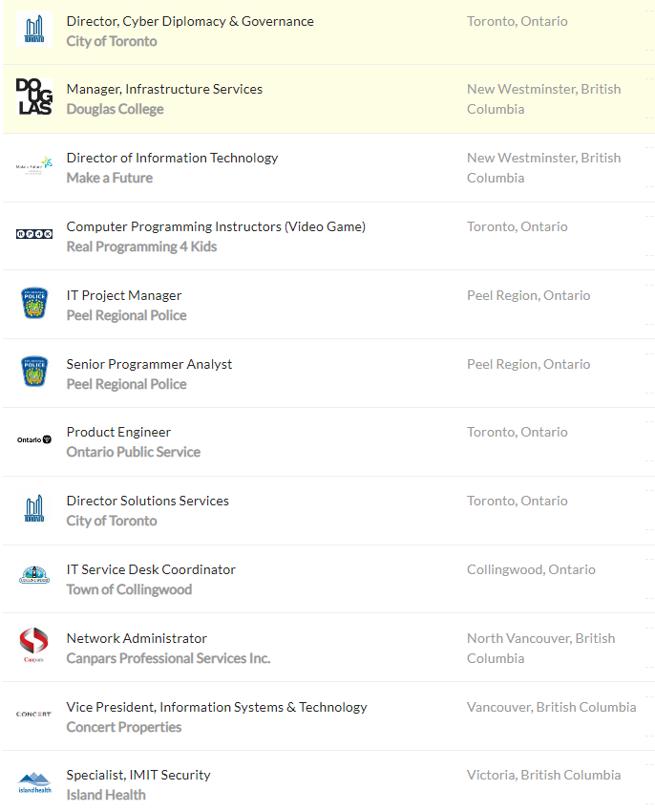
Task: View the Product Engineer job
Action: (118, 432)
